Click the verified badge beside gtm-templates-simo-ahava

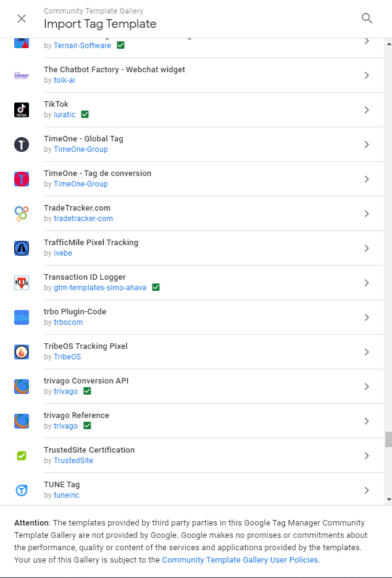coord(156,287)
